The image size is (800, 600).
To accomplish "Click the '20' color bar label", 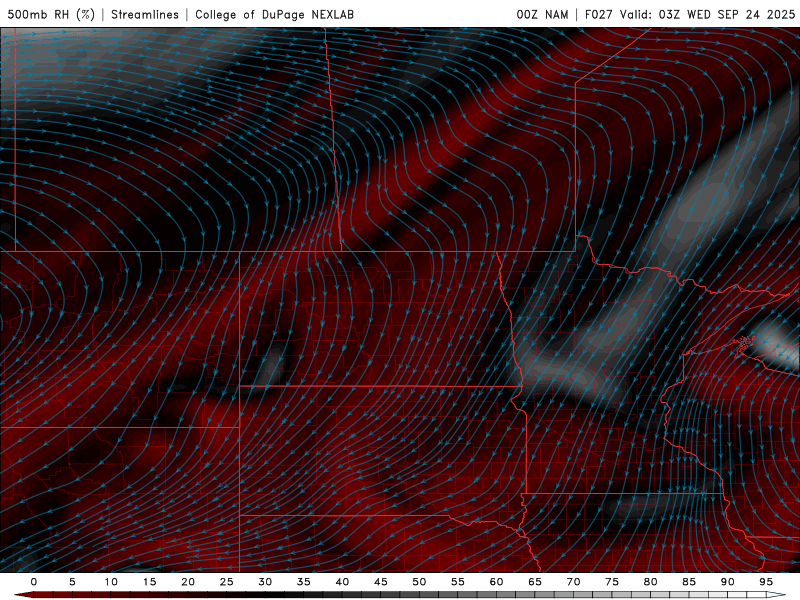I will pyautogui.click(x=188, y=582).
